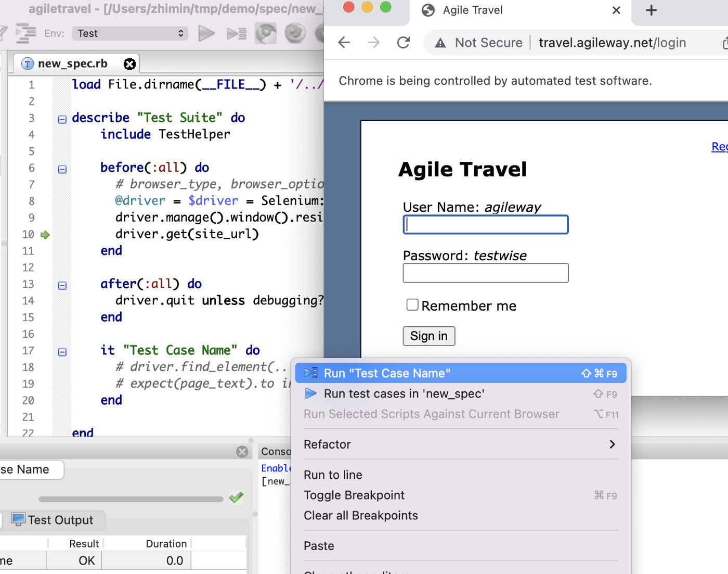Viewport: 728px width, 574px height.
Task: Click the Not Secure warning icon
Action: click(440, 43)
